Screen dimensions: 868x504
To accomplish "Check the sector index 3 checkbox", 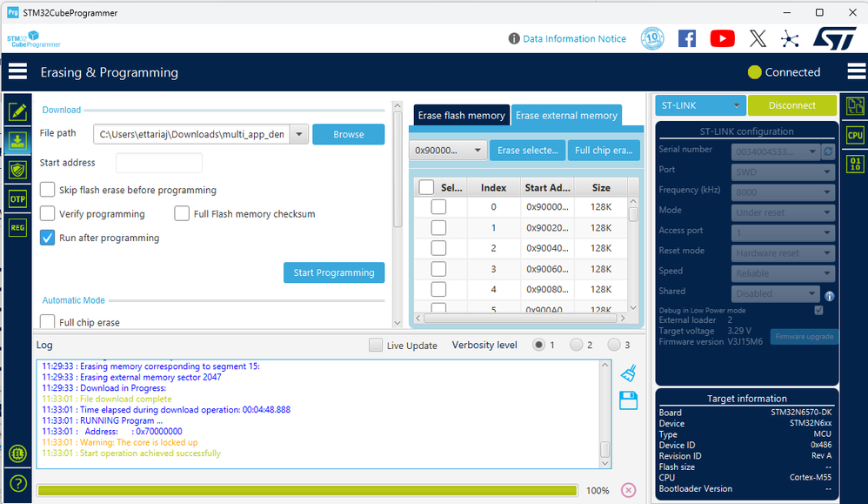I will (x=438, y=269).
